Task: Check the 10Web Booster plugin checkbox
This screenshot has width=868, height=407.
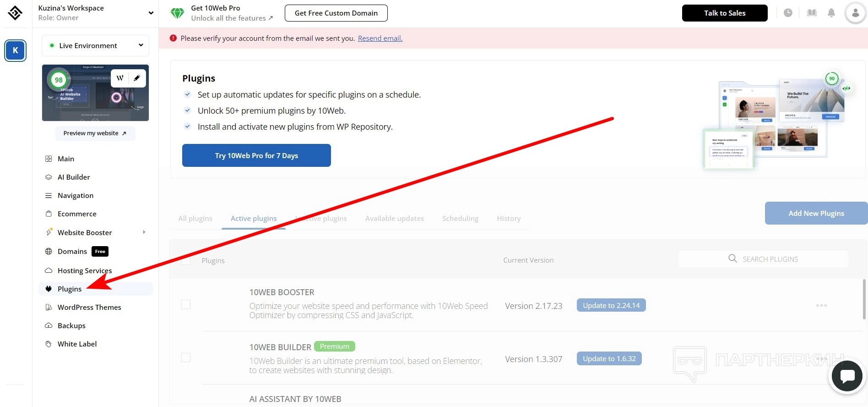Action: [186, 304]
